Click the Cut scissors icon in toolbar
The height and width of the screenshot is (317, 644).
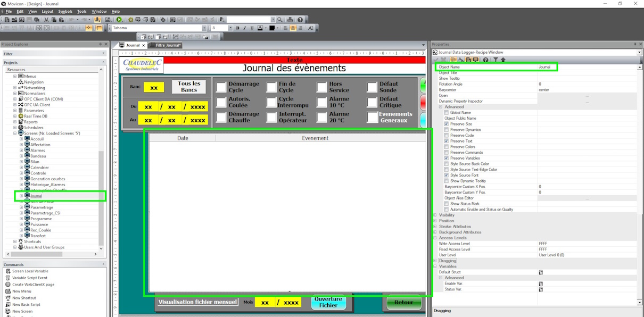pyautogui.click(x=46, y=20)
